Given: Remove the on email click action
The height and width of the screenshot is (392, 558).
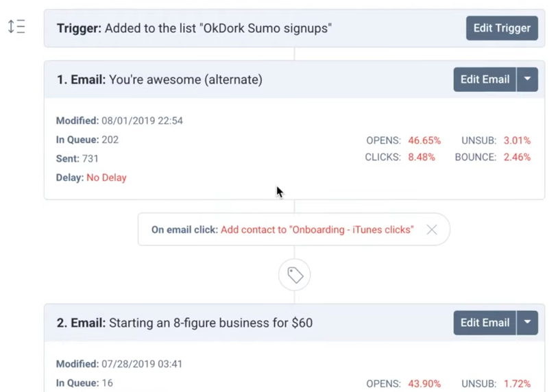Looking at the screenshot, I should (x=431, y=230).
